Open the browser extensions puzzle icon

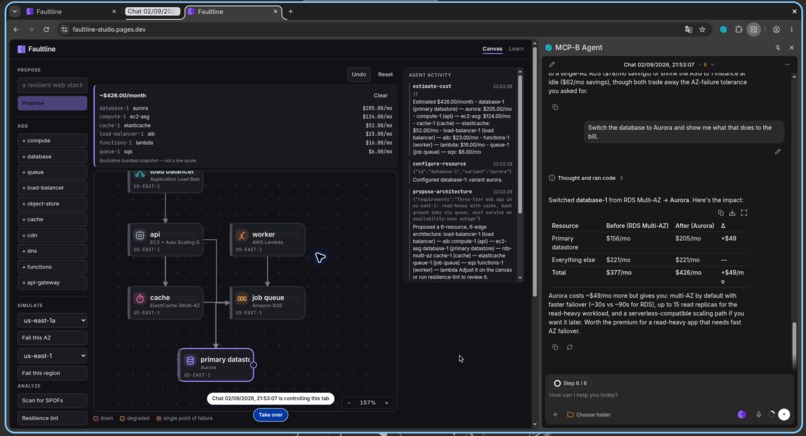[x=739, y=30]
